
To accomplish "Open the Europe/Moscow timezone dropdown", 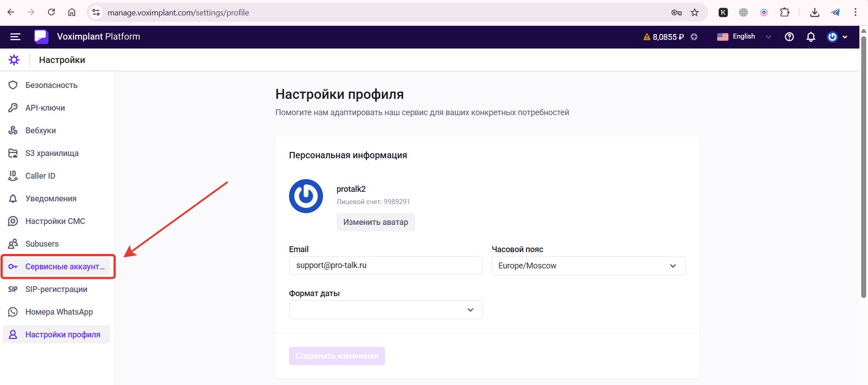I will (588, 266).
